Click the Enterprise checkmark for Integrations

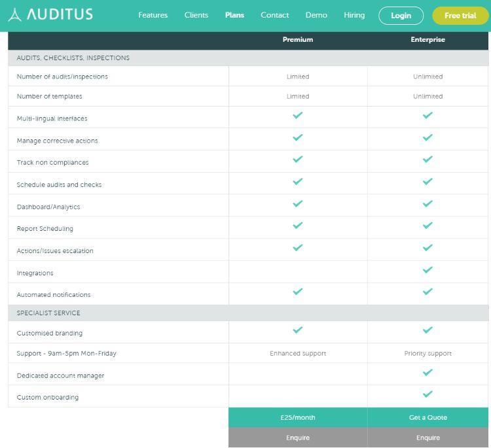click(x=427, y=269)
